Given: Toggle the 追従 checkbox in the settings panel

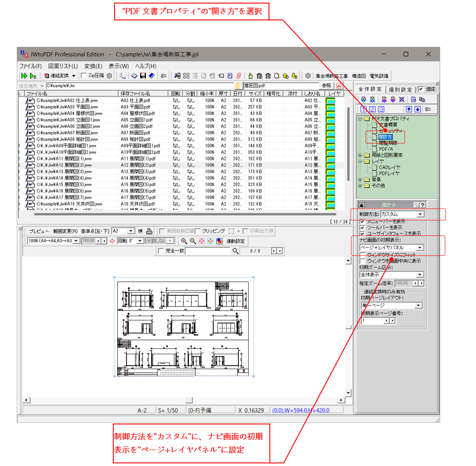Looking at the screenshot, I should [421, 89].
